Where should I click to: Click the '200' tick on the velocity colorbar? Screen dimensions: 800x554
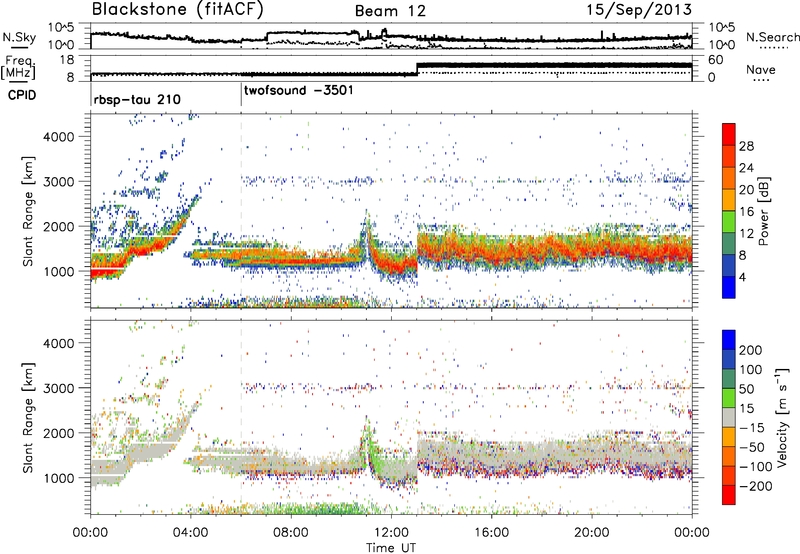tap(750, 350)
